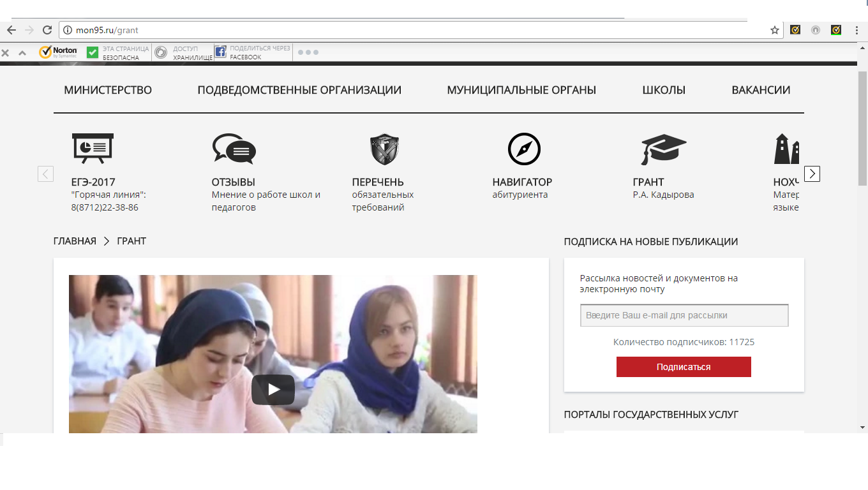This screenshot has height=490, width=868.
Task: Open the МИНИСТЕРСТВО menu item
Action: click(x=108, y=90)
